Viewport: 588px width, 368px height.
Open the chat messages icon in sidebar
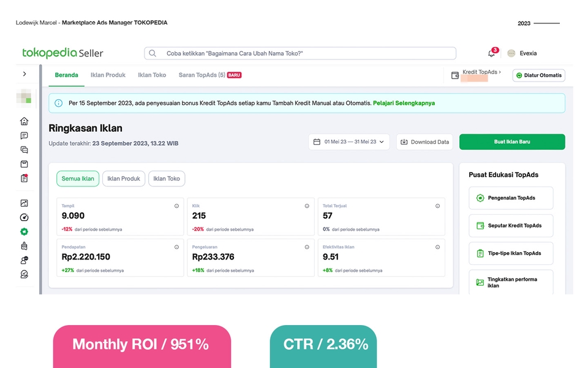click(24, 136)
